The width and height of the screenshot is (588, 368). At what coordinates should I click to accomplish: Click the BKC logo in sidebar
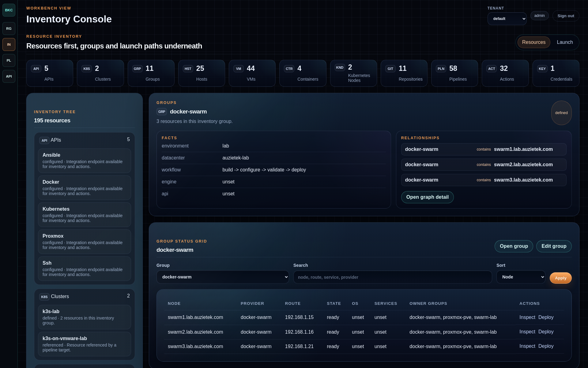[x=9, y=10]
